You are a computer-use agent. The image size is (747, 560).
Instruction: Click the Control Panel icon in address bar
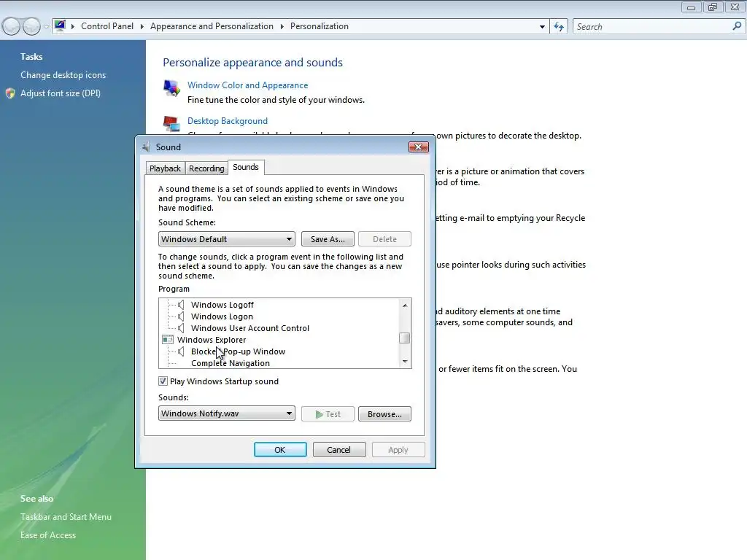[60, 26]
